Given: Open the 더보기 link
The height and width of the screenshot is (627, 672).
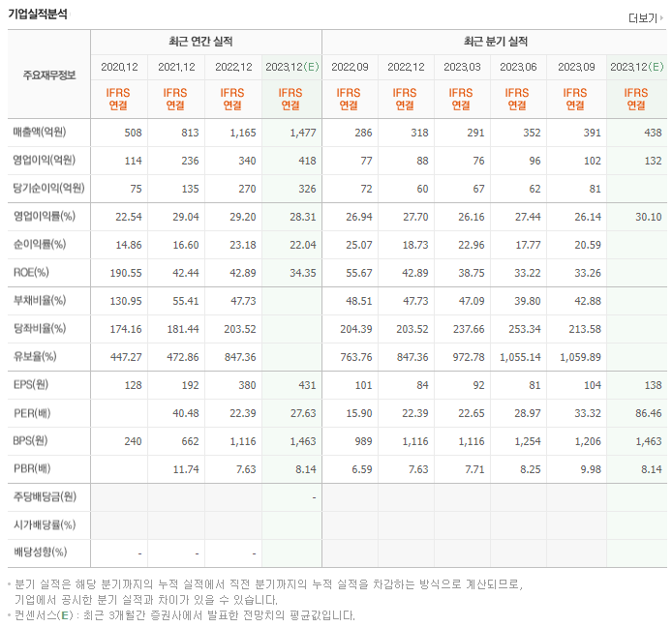Looking at the screenshot, I should 643,18.
